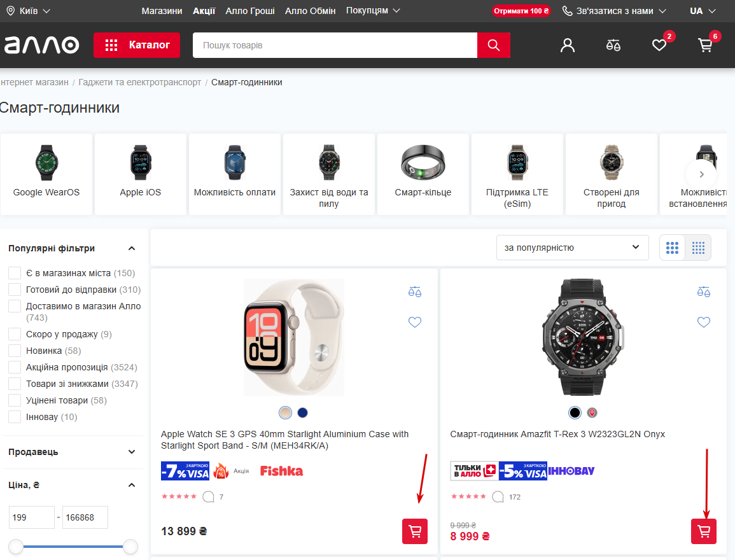Open Магазини menu item
Screen dimensions: 735x560
pos(162,11)
